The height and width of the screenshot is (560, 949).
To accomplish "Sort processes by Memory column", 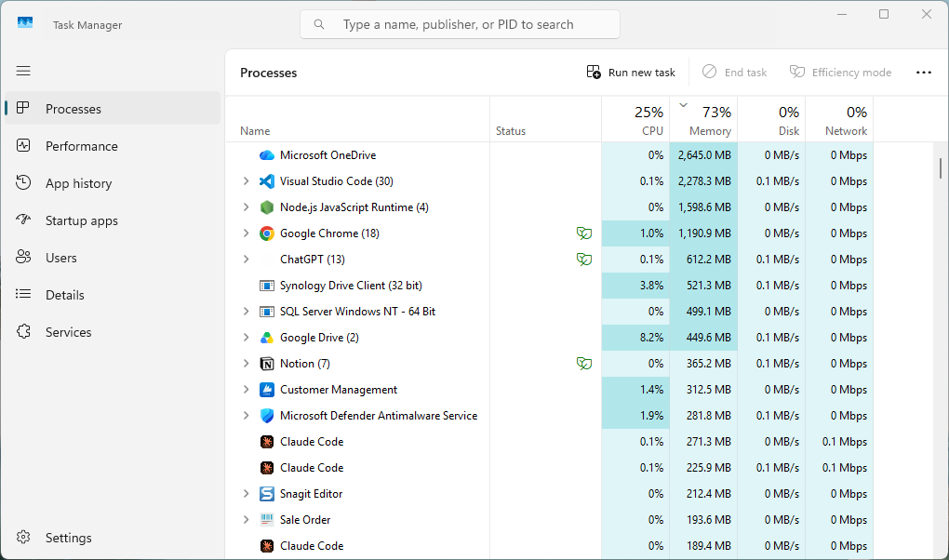I will tap(703, 120).
